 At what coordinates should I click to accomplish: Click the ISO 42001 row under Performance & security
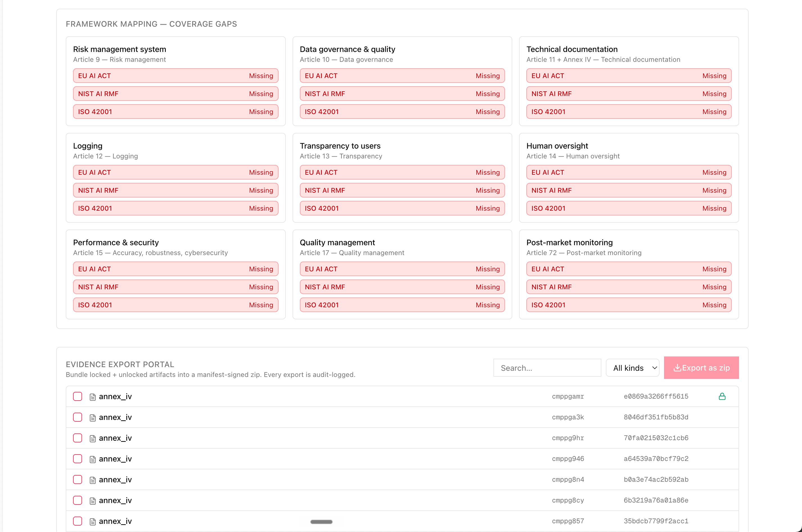(175, 305)
